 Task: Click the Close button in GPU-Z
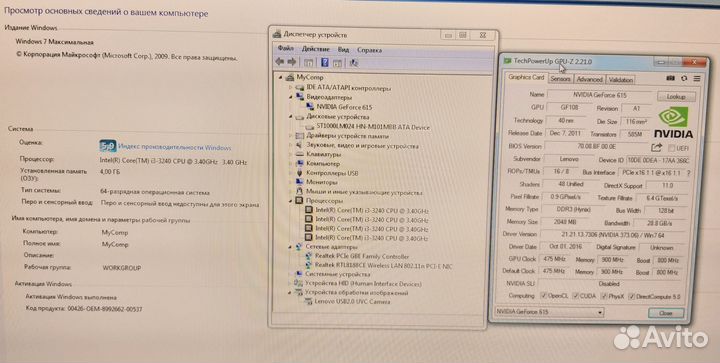665,313
